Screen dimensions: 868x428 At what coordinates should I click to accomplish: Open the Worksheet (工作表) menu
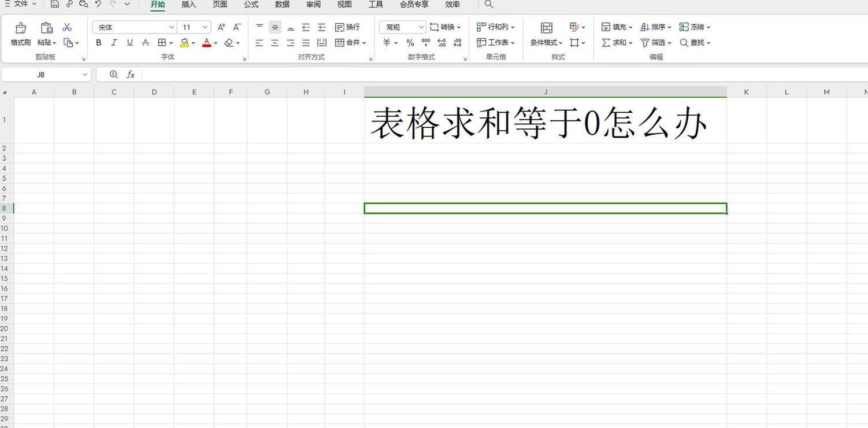[x=496, y=43]
